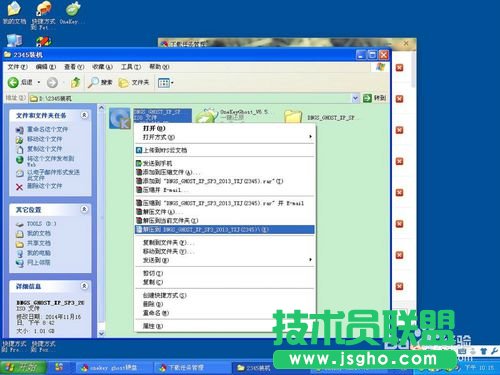Open the 工具 menu
The width and height of the screenshot is (500, 375).
pos(131,67)
